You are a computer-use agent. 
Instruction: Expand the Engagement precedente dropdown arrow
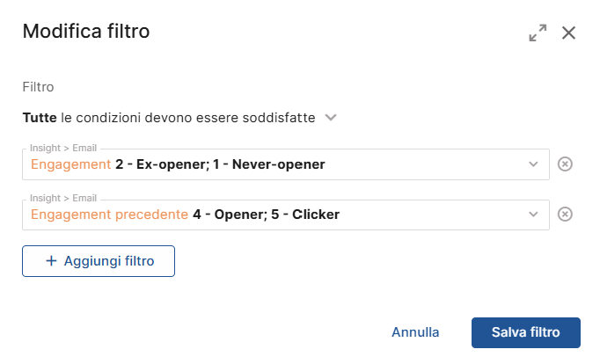coord(533,215)
